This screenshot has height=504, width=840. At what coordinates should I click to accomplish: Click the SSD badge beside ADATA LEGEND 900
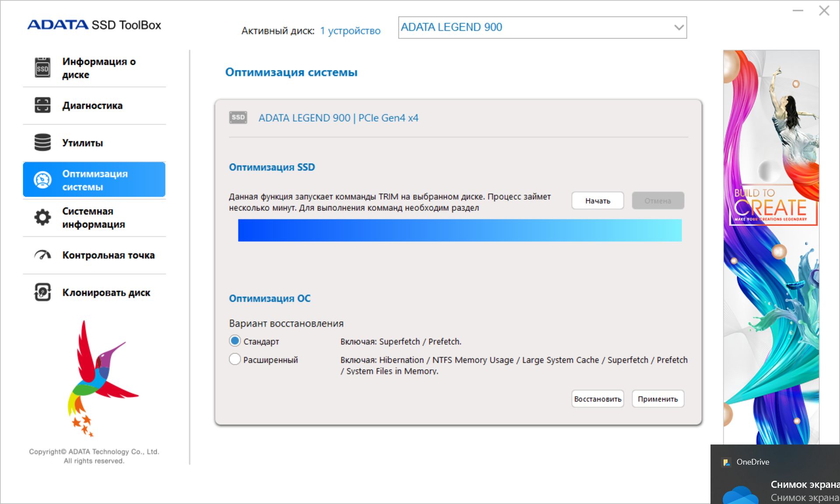coord(238,118)
